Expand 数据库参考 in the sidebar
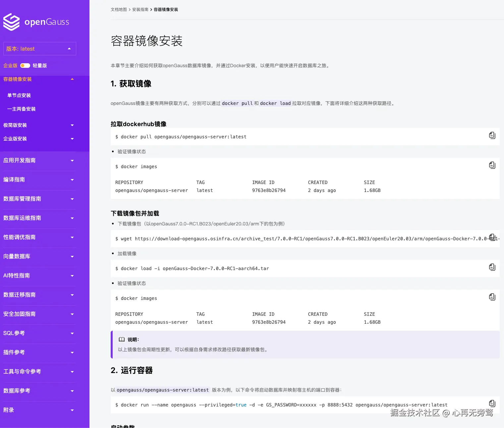The width and height of the screenshot is (504, 428). click(72, 391)
